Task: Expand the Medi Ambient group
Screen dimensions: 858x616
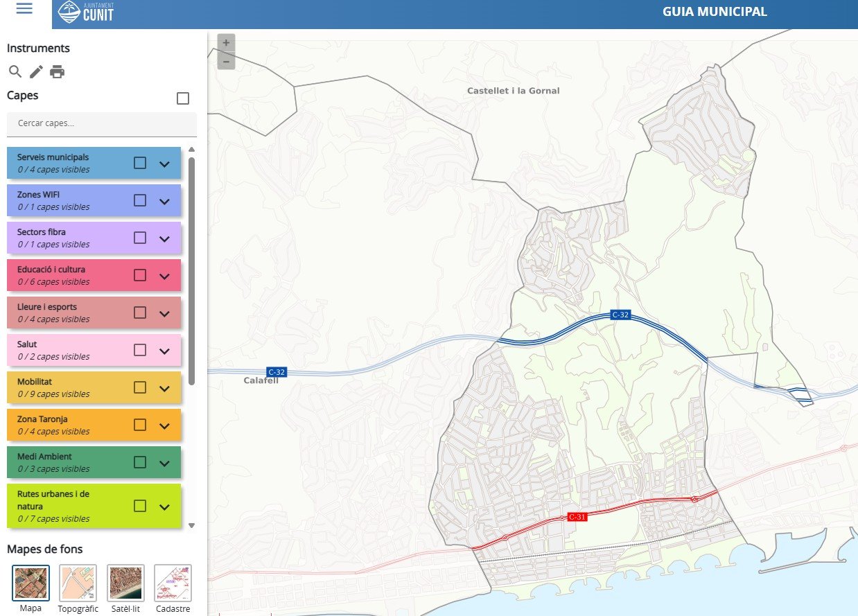Action: click(164, 463)
